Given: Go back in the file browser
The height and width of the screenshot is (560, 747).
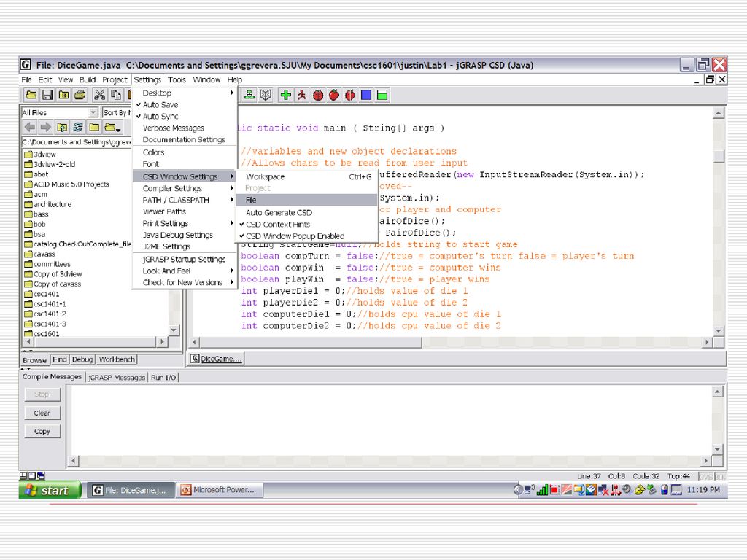Looking at the screenshot, I should (x=29, y=127).
